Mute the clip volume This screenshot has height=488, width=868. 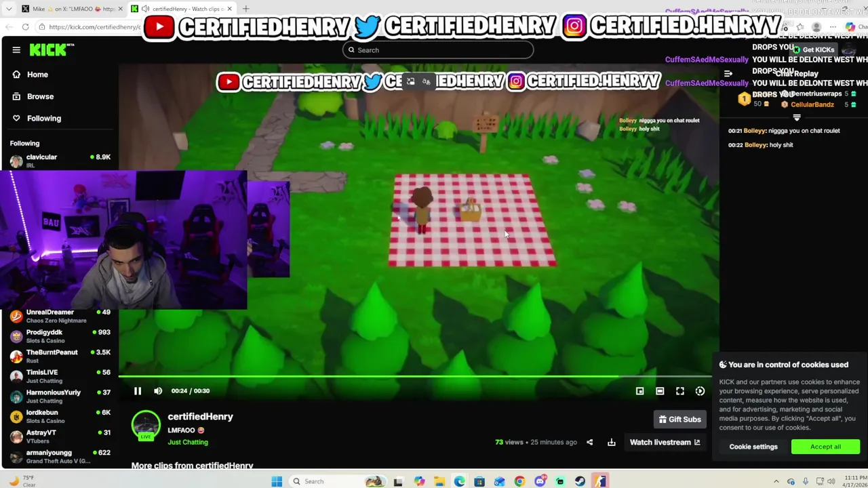[x=158, y=391]
